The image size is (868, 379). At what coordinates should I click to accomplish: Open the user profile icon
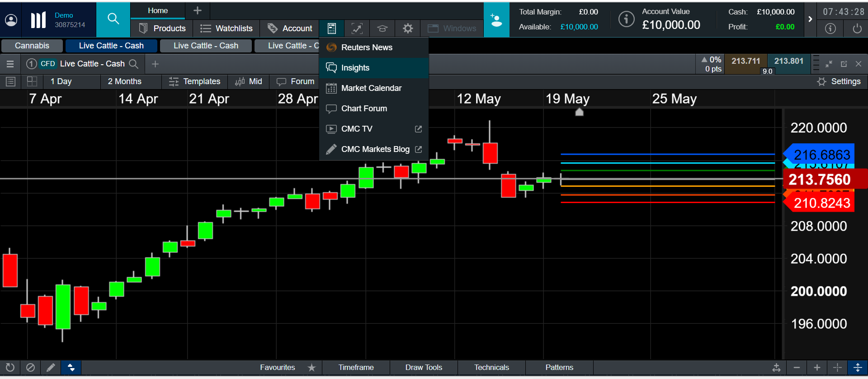coord(11,20)
